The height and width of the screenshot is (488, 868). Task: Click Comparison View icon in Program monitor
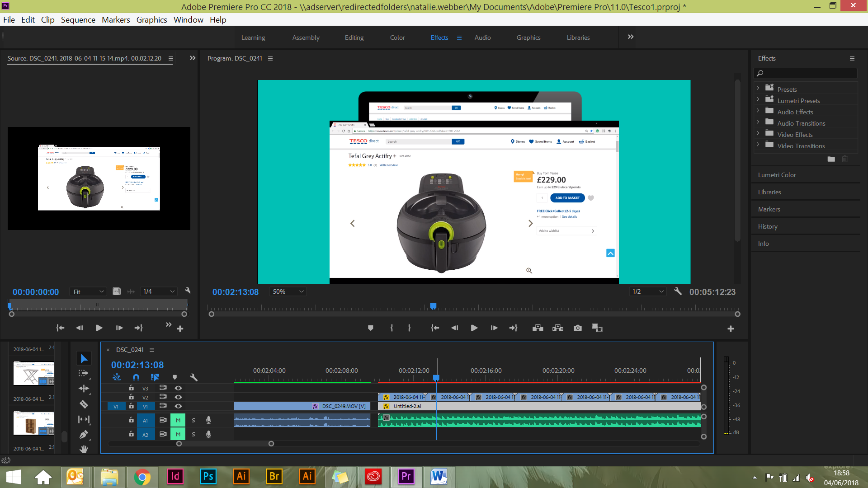pos(597,328)
